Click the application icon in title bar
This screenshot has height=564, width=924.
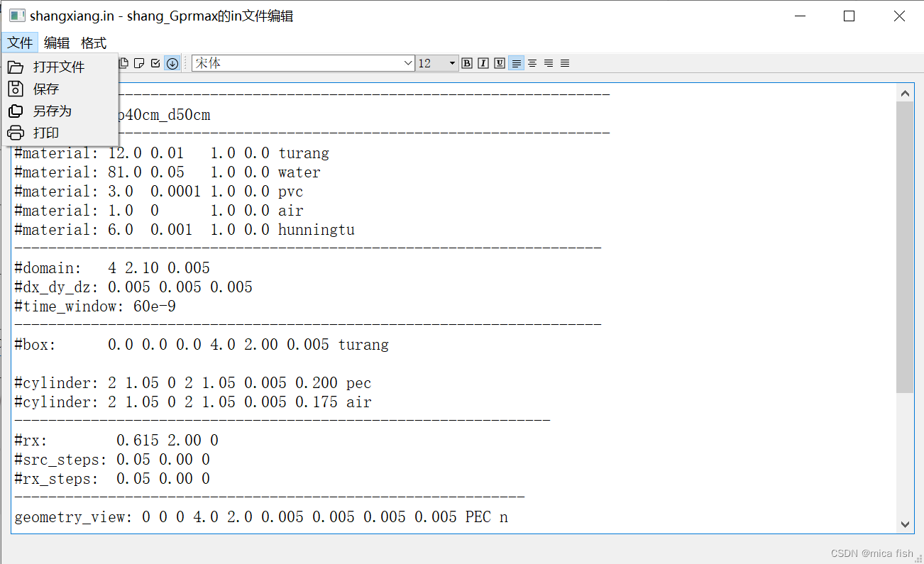17,16
